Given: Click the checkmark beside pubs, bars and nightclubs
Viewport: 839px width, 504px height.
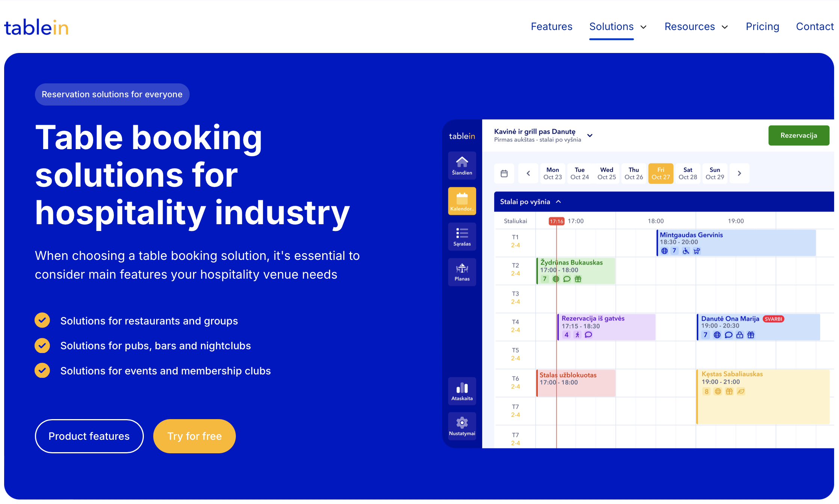Looking at the screenshot, I should (x=42, y=346).
